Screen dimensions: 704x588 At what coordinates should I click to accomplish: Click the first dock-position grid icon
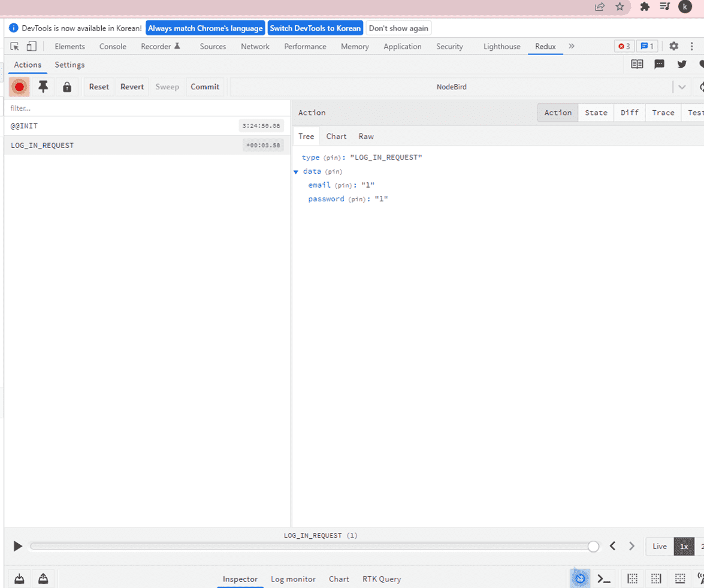[x=632, y=578]
